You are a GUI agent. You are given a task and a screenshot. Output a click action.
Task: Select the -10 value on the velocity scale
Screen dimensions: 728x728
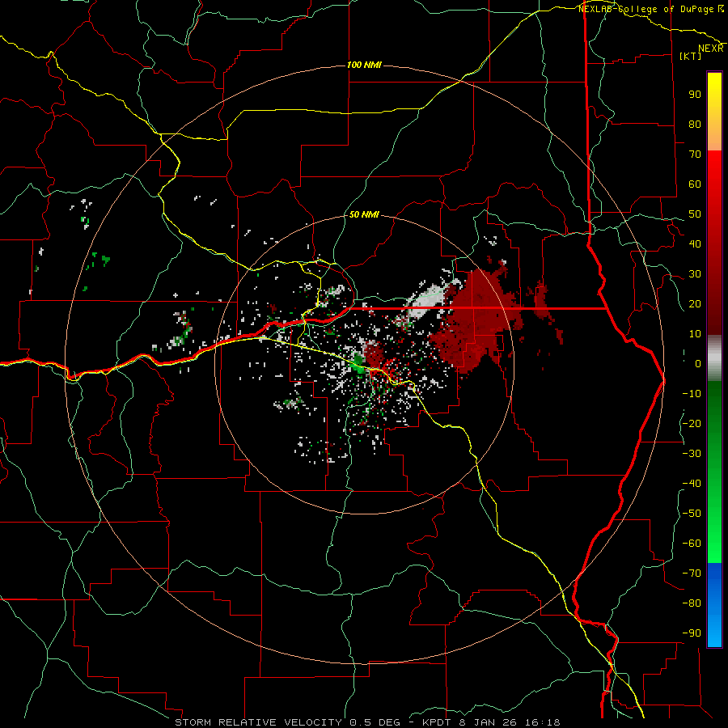[692, 394]
